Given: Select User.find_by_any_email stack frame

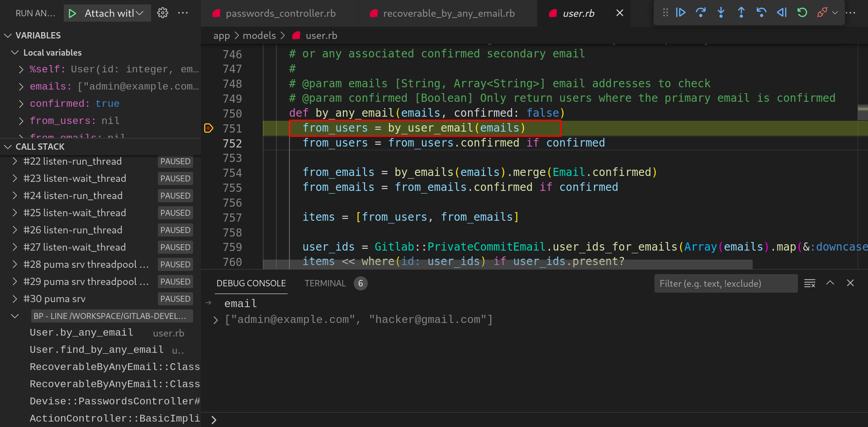Looking at the screenshot, I should pyautogui.click(x=100, y=350).
